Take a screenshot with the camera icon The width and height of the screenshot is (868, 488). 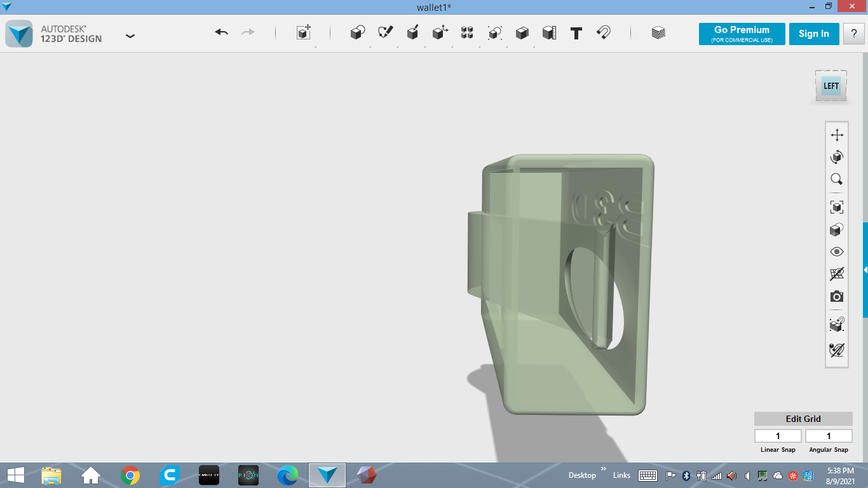pos(837,297)
